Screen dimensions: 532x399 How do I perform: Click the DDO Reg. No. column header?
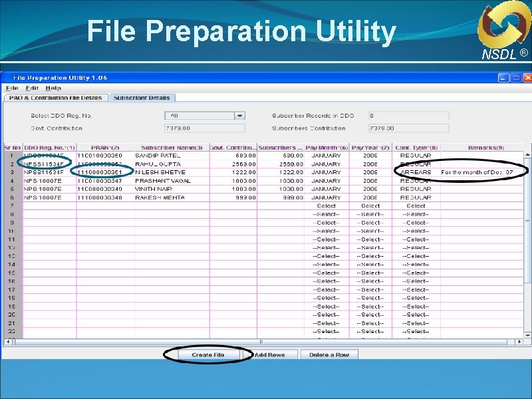point(49,148)
